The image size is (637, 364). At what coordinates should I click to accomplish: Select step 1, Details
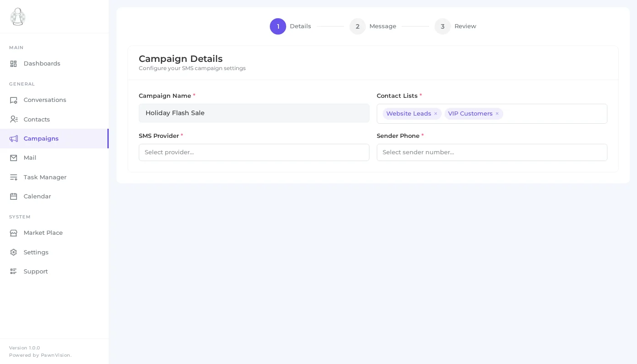[x=278, y=26]
